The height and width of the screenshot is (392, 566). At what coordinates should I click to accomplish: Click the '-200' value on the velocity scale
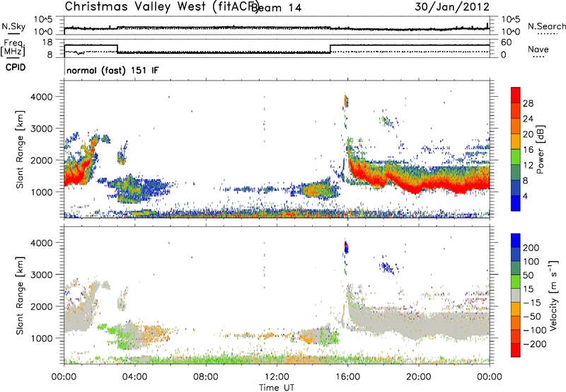pos(534,344)
